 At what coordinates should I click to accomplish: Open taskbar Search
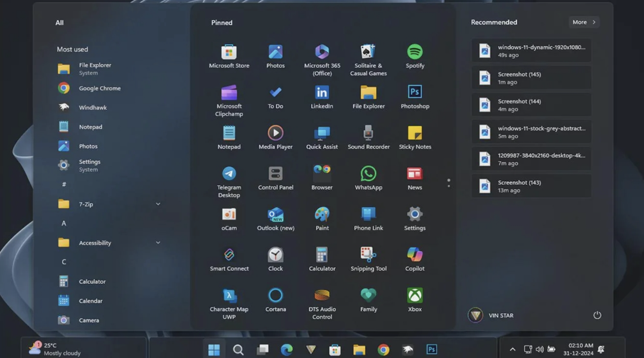point(238,350)
